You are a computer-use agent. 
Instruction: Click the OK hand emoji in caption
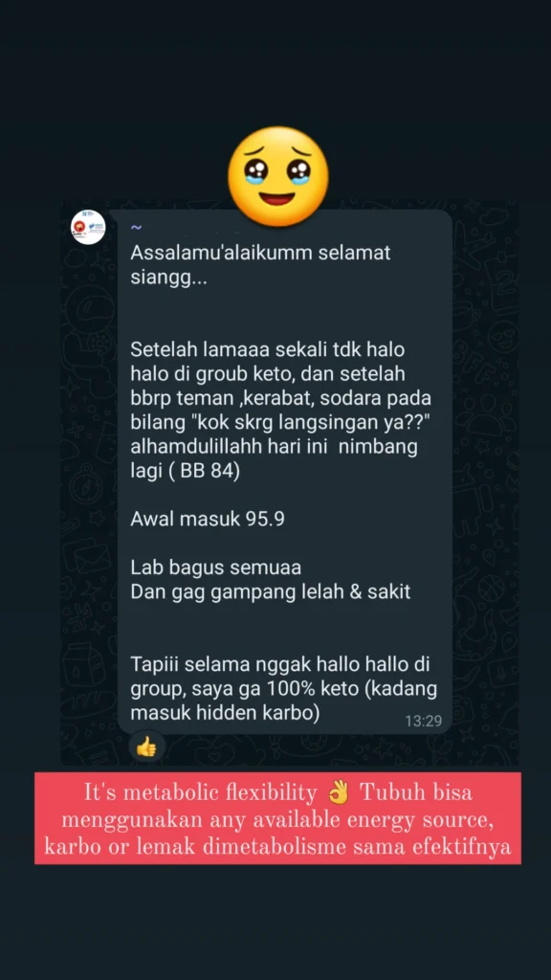click(x=340, y=792)
